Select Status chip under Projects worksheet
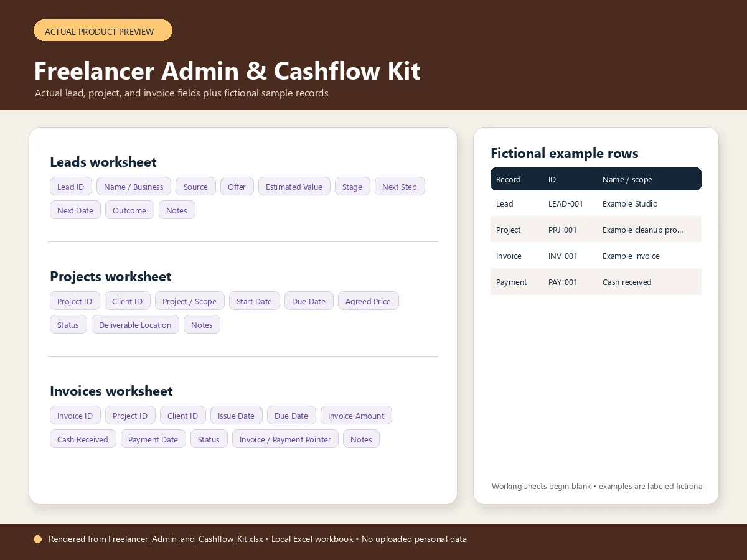 [68, 325]
